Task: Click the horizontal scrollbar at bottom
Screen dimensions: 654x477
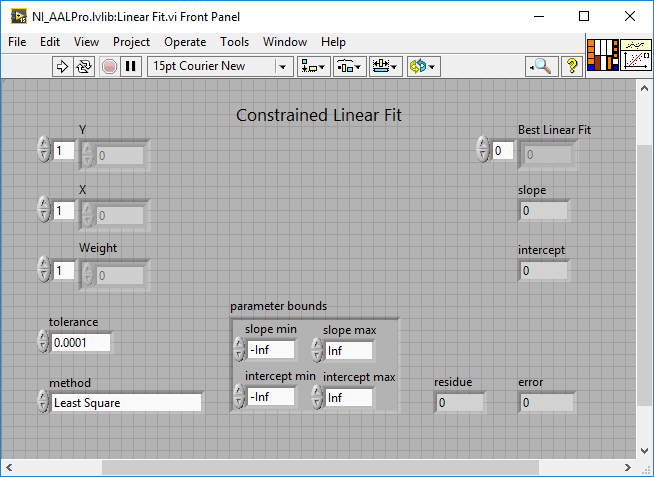Action: pos(320,468)
